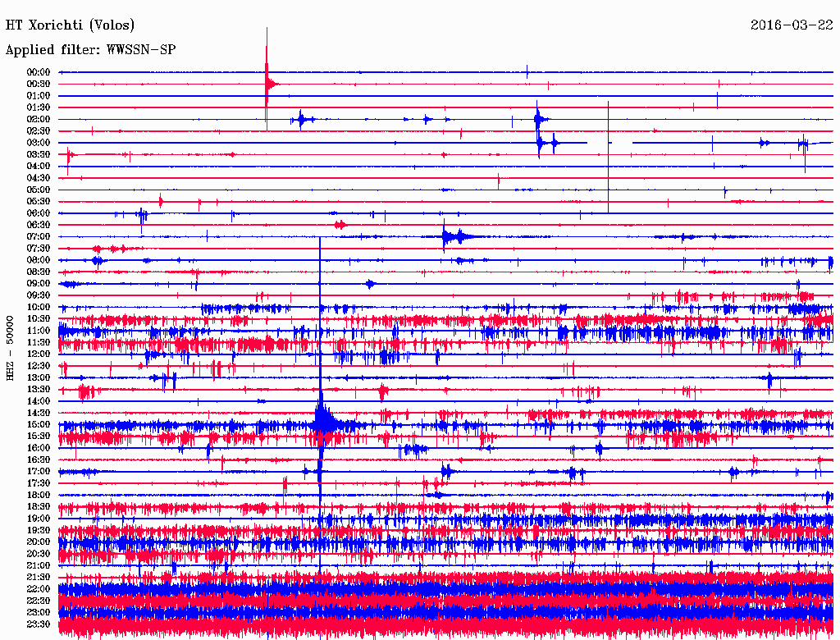840x640 pixels.
Task: Click the Applied filter: WWSSN-SP label
Action: click(x=90, y=50)
